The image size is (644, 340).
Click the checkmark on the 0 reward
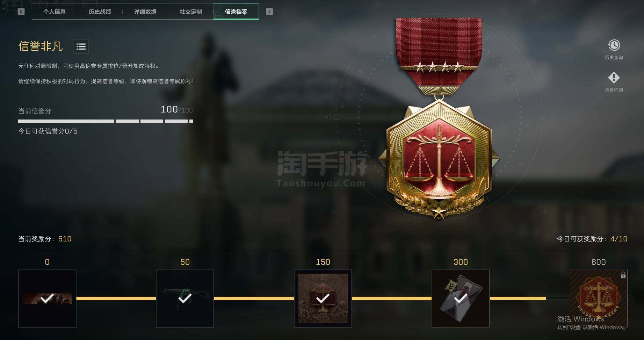pyautogui.click(x=47, y=298)
